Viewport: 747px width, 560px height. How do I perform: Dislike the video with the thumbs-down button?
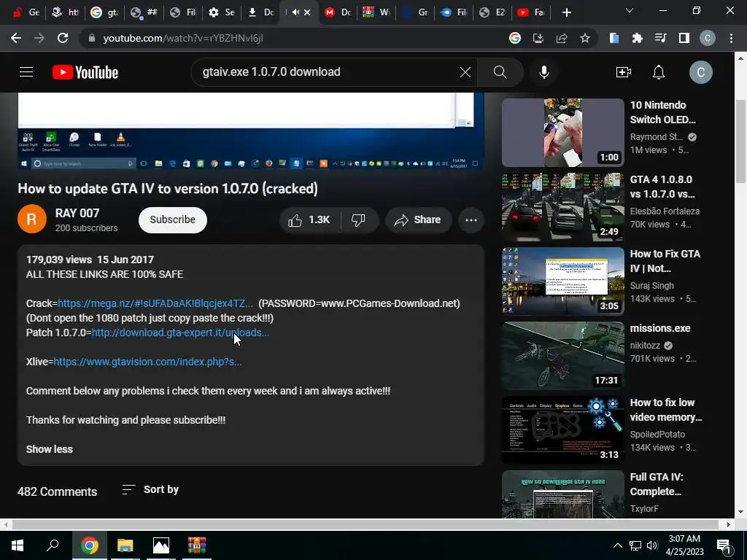tap(359, 220)
